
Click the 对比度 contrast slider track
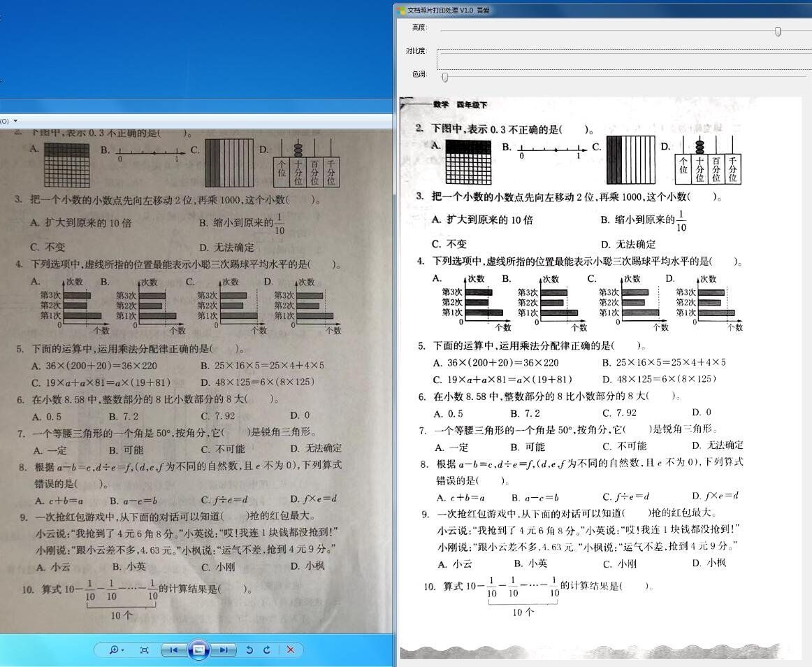pos(622,59)
